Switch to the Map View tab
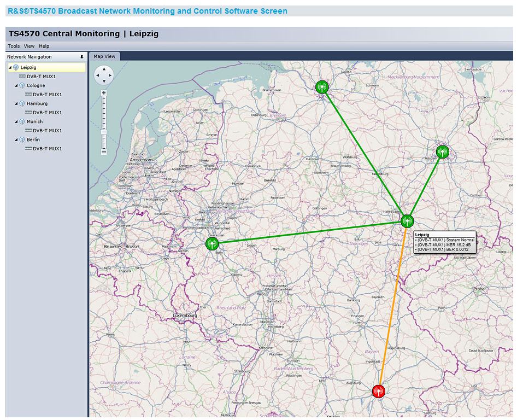 (x=104, y=56)
